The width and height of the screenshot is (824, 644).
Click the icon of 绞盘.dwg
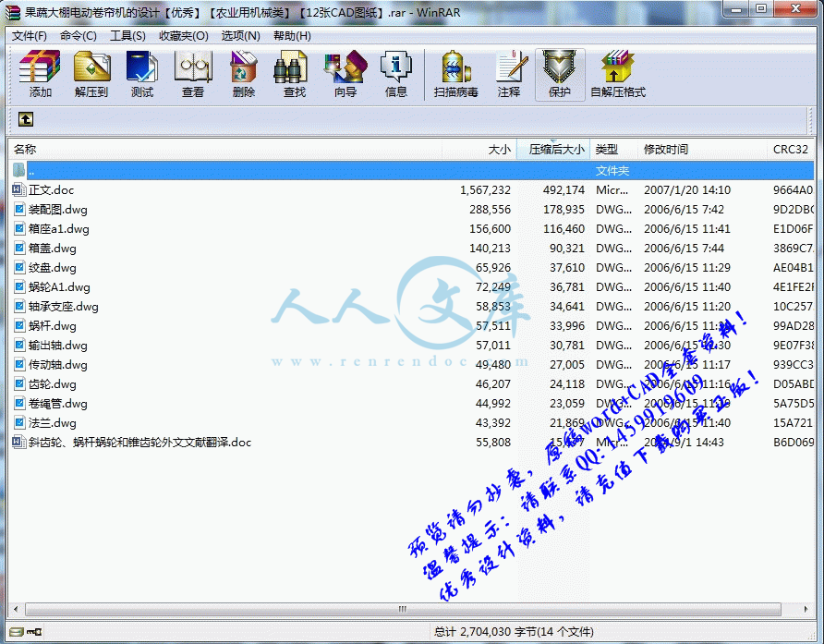(19, 268)
